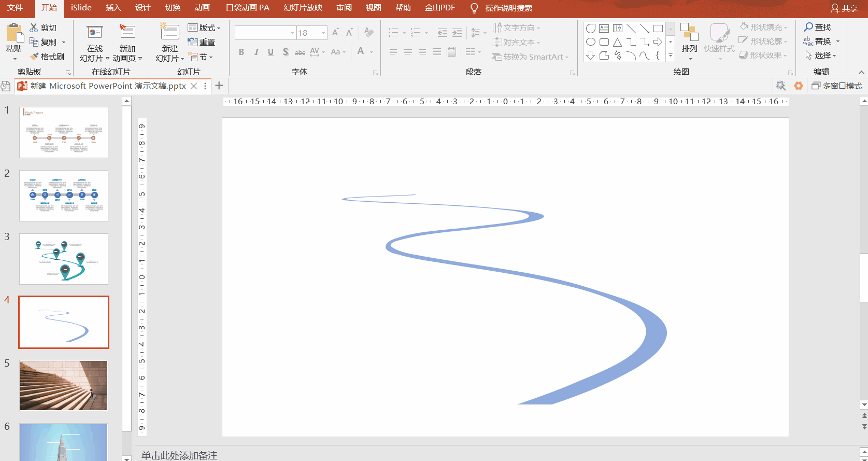Open the 动画 ribbon tab
Viewport: 868px width, 461px height.
point(202,8)
